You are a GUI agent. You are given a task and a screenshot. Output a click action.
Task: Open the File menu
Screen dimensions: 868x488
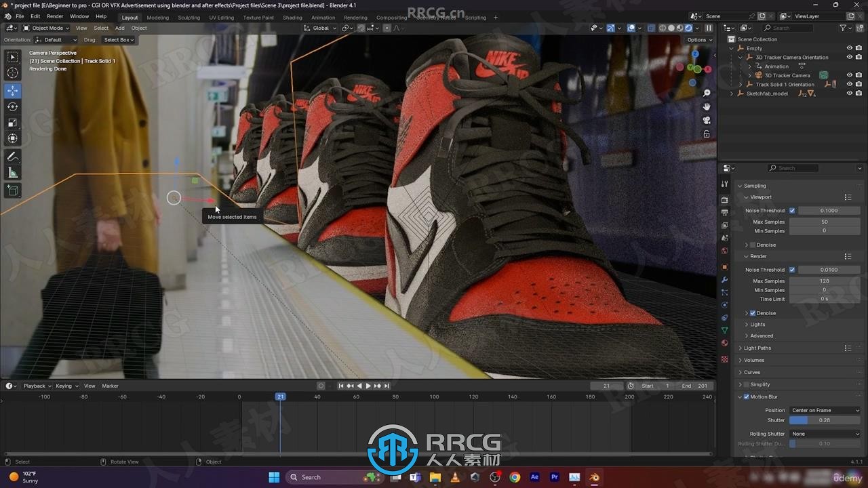pyautogui.click(x=20, y=16)
